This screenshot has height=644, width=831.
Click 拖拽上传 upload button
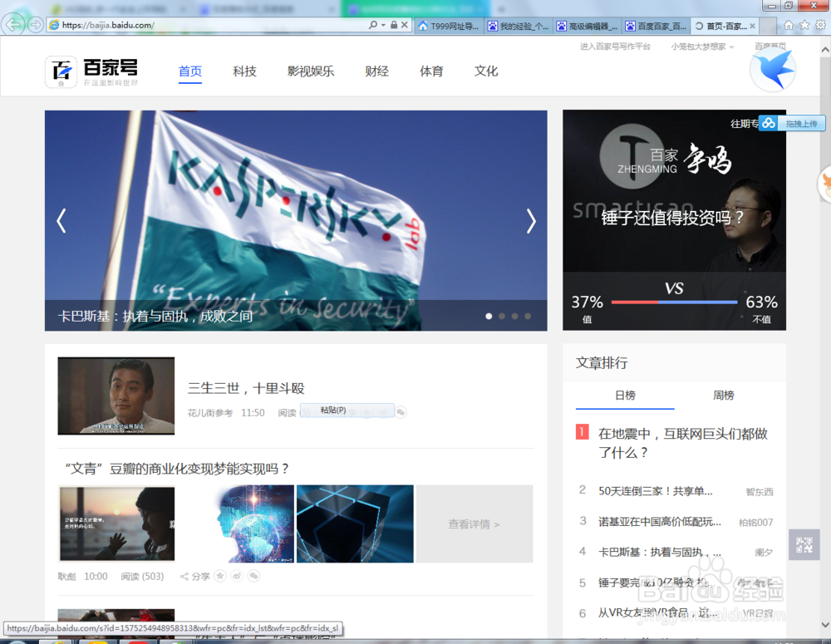(x=801, y=124)
